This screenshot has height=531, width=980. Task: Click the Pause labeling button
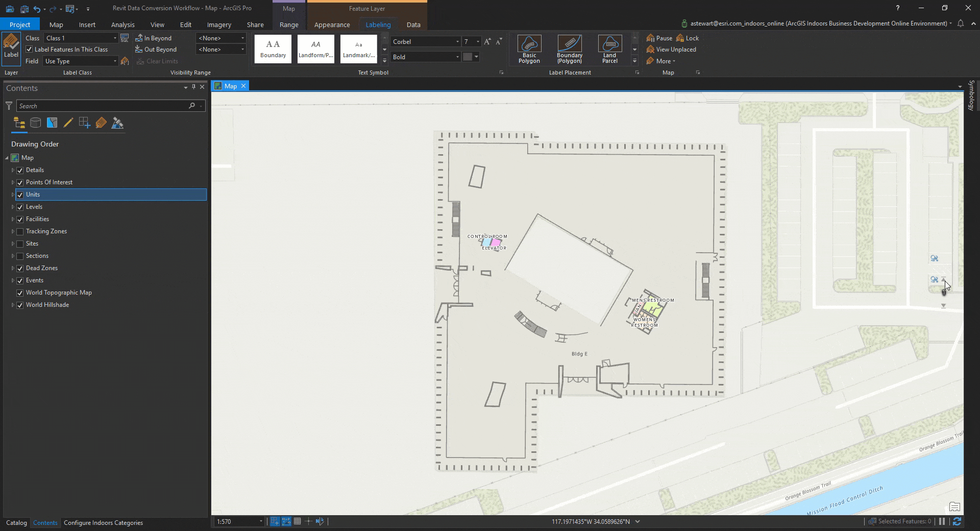coord(658,38)
